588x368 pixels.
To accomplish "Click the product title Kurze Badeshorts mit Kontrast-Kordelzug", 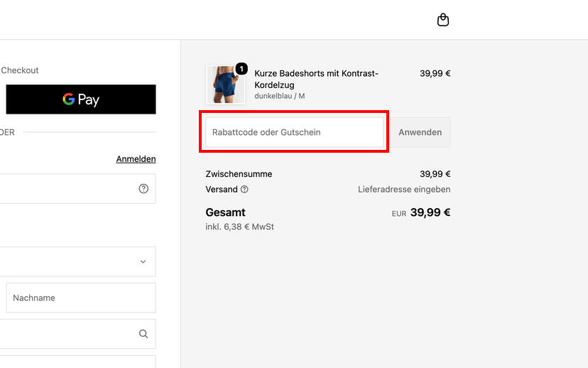I will point(316,79).
